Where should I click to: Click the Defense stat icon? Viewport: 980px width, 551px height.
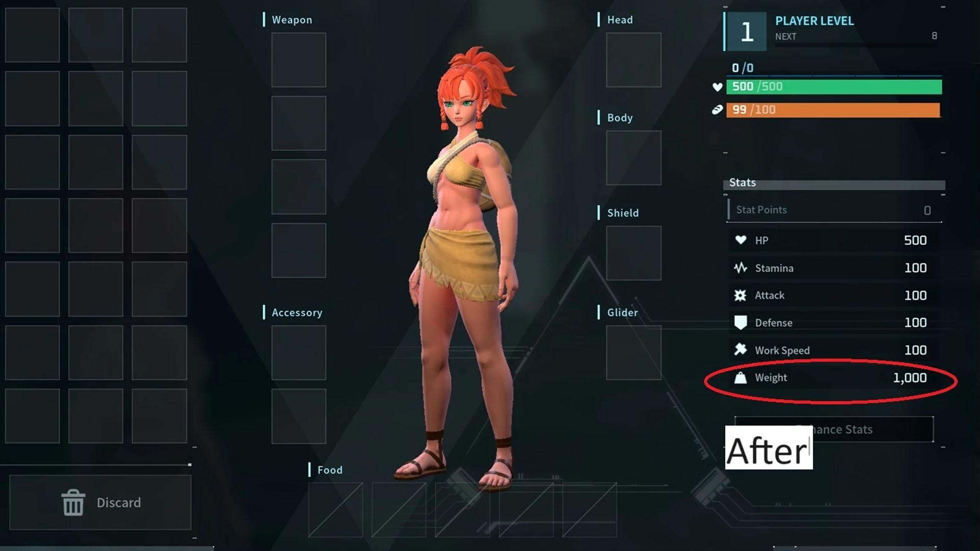[x=741, y=322]
